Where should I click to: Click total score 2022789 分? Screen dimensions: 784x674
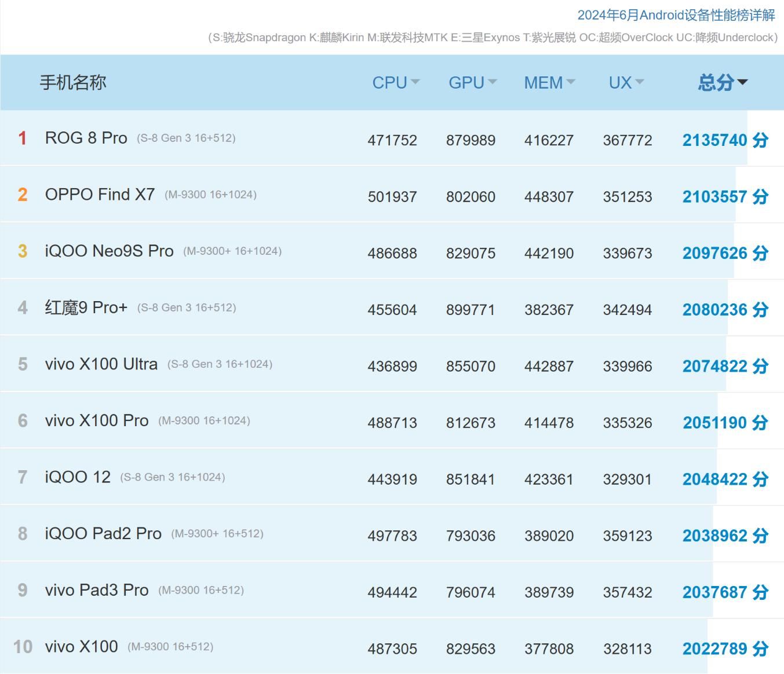725,649
